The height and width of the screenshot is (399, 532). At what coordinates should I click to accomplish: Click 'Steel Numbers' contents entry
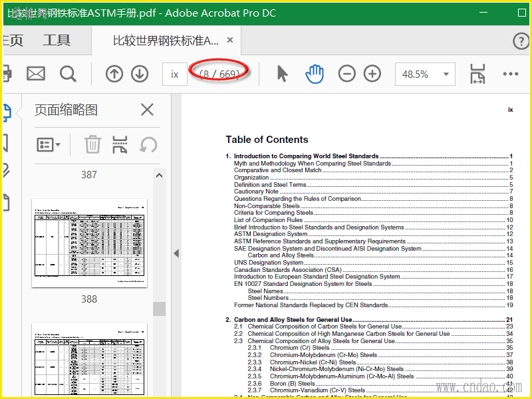[x=380, y=298]
